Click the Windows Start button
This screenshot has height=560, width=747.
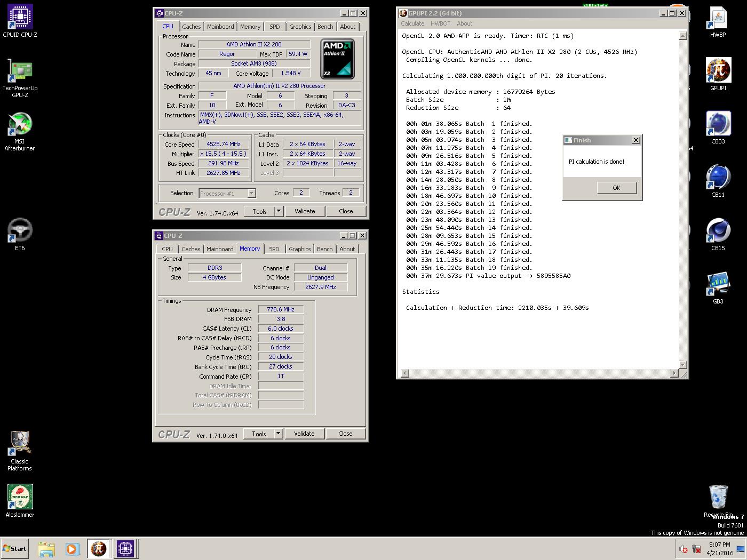coord(14,548)
